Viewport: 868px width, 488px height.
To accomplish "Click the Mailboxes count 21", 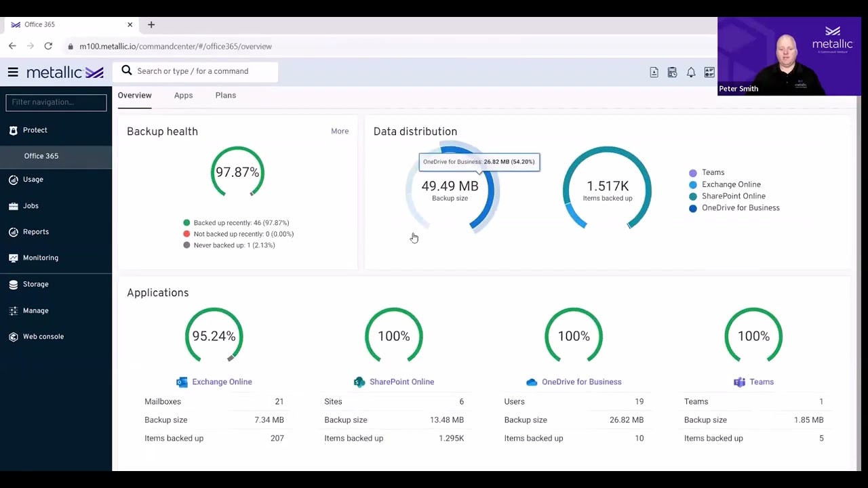I will 279,402.
